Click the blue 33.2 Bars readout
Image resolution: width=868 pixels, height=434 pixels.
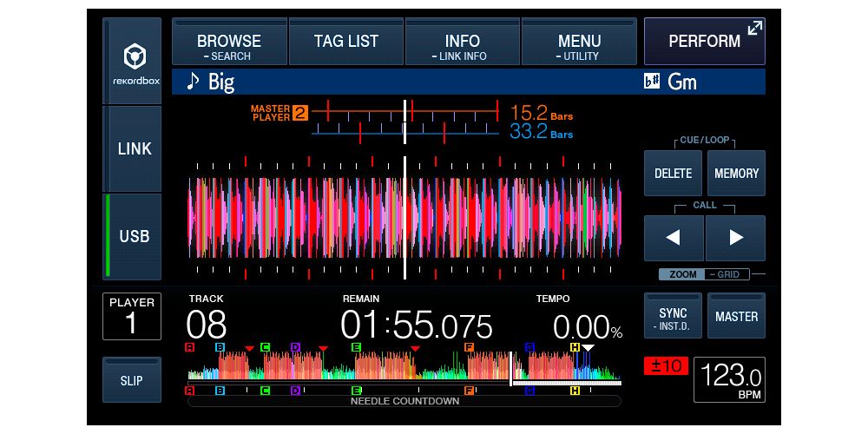point(541,132)
